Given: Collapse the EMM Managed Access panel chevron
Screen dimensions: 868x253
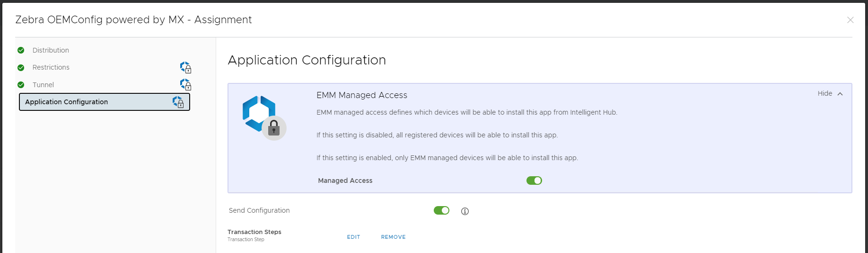Looking at the screenshot, I should click(x=840, y=94).
